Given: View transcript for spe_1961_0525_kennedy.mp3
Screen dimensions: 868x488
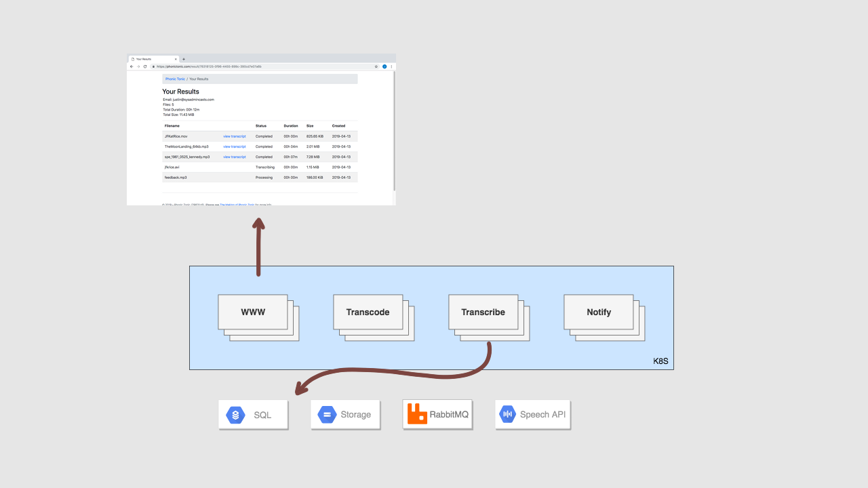Looking at the screenshot, I should [235, 157].
